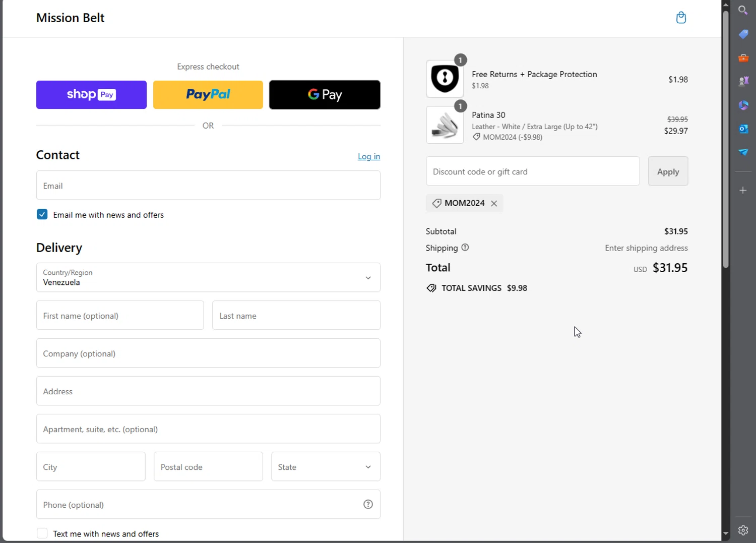
Task: Open the shopping bag cart icon
Action: [681, 18]
